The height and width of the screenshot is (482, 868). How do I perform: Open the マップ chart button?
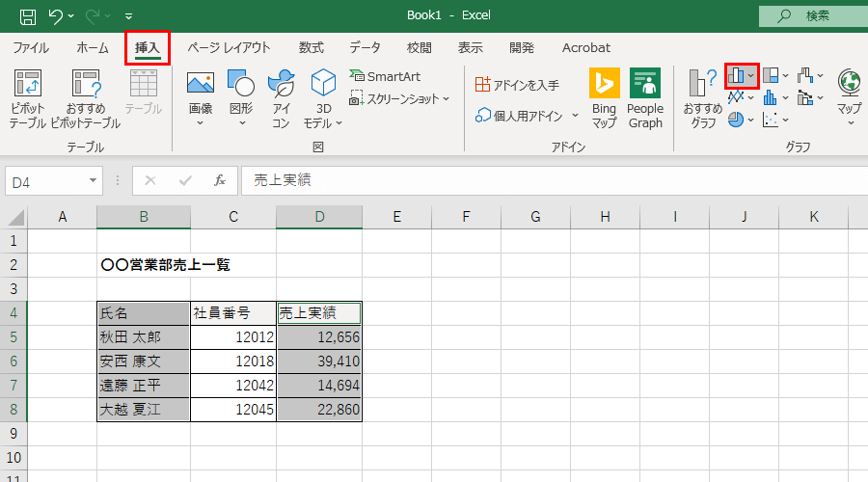tap(850, 98)
